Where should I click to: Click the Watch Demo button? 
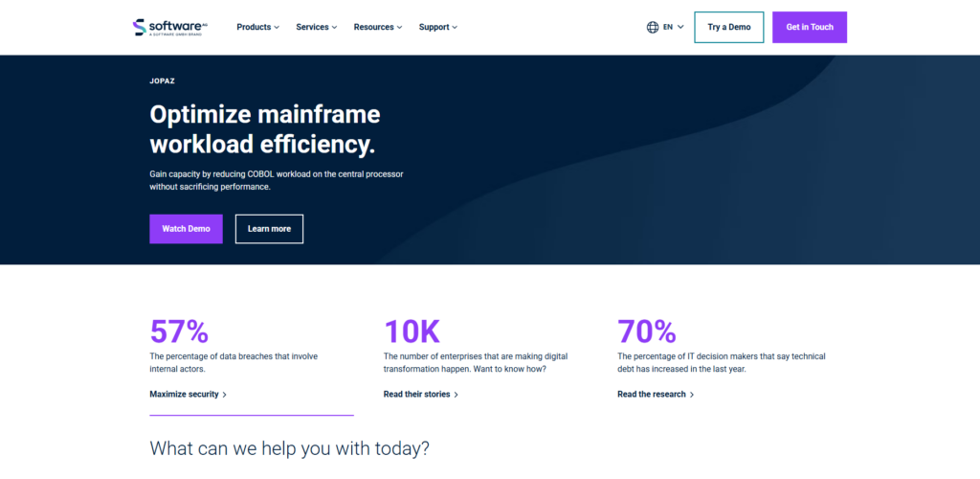click(x=187, y=229)
